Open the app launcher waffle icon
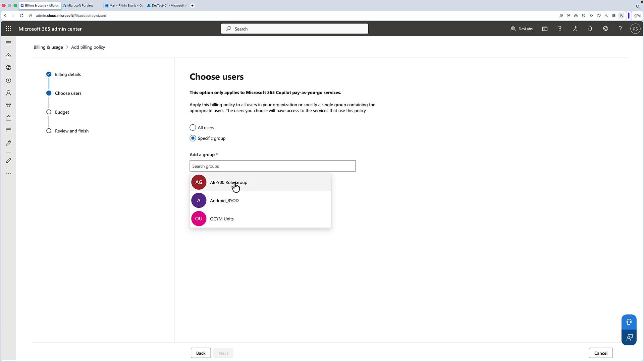This screenshot has height=362, width=644. pyautogui.click(x=8, y=29)
